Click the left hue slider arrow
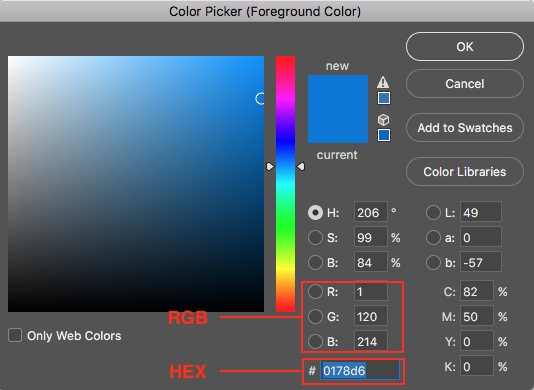534x390 pixels. [270, 167]
